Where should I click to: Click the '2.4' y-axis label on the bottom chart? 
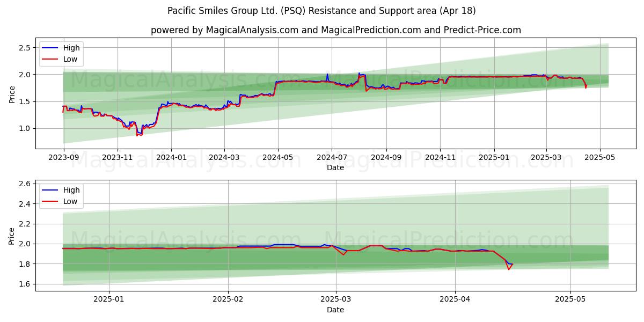[26, 204]
